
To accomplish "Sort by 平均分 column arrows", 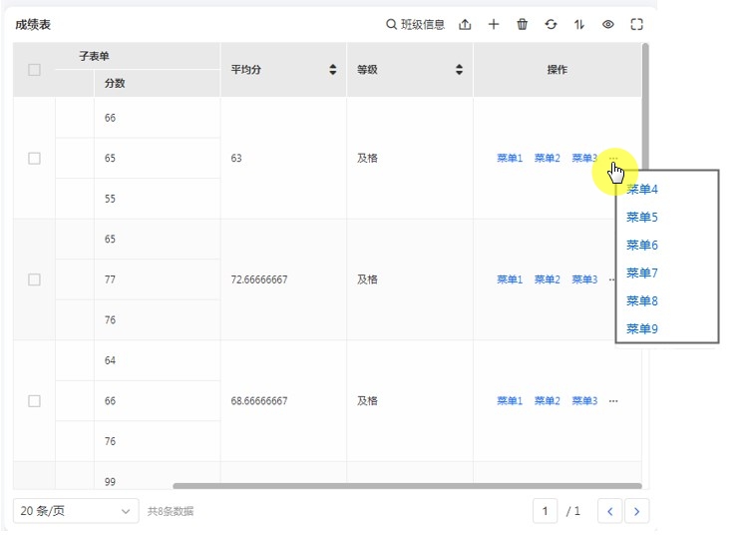I will click(x=332, y=70).
